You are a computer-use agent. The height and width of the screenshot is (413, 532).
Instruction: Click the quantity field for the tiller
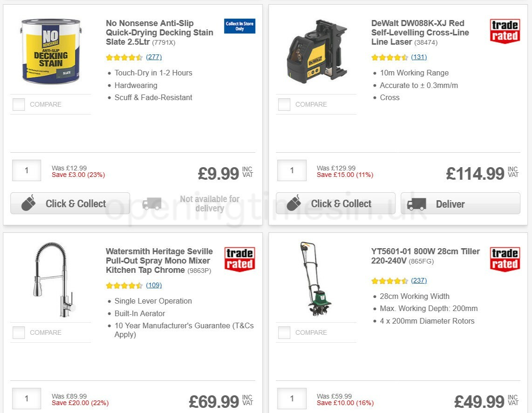click(x=292, y=399)
